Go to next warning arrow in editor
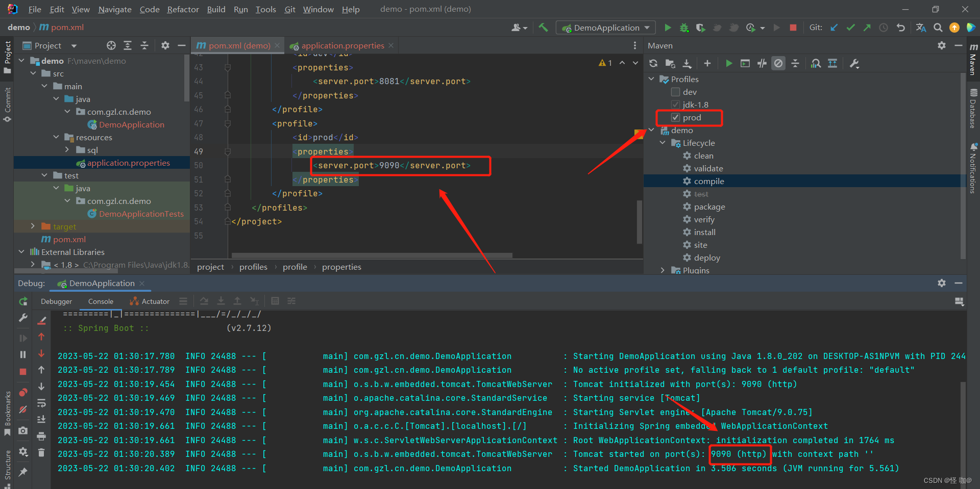The height and width of the screenshot is (489, 980). (635, 63)
